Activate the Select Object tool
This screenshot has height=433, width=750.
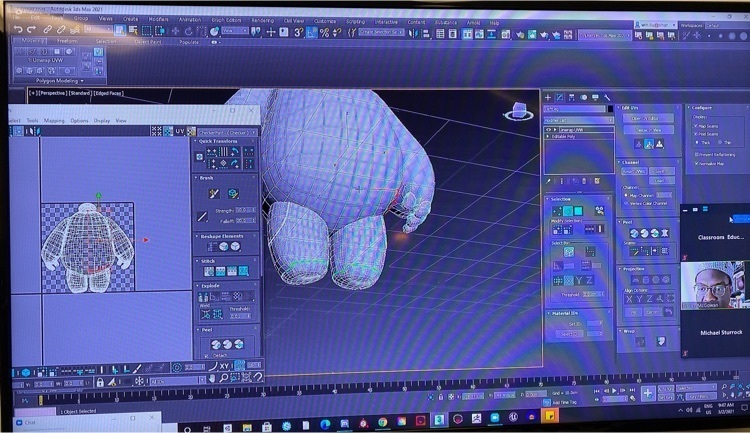click(120, 31)
